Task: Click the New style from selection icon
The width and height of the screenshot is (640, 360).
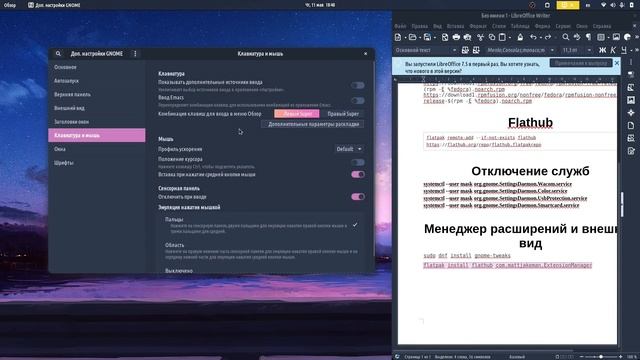Action: tap(476, 50)
